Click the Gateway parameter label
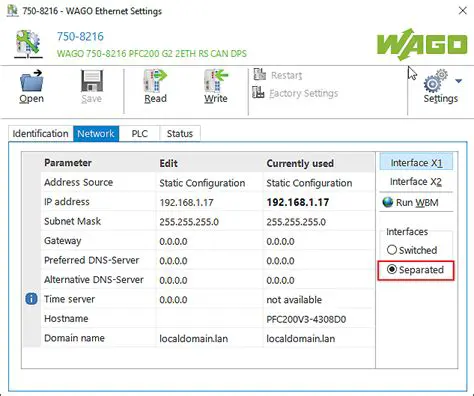Screen dimensions: 474x396 click(x=63, y=241)
